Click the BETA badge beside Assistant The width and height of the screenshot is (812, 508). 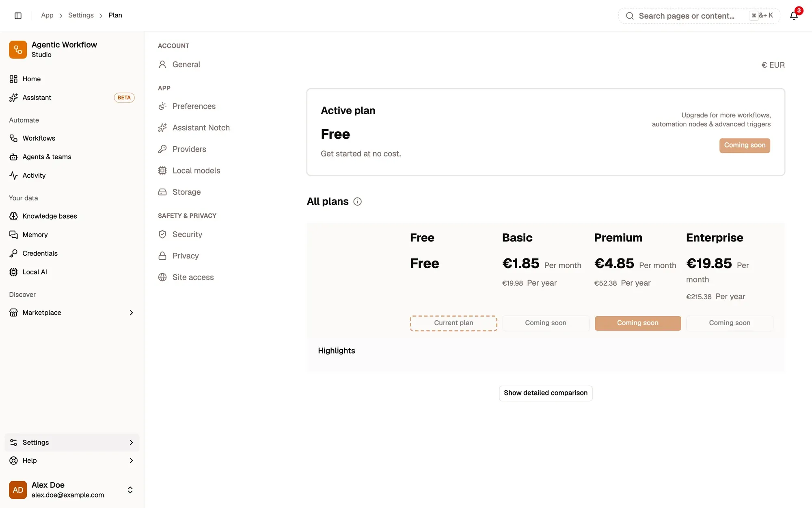pos(124,98)
